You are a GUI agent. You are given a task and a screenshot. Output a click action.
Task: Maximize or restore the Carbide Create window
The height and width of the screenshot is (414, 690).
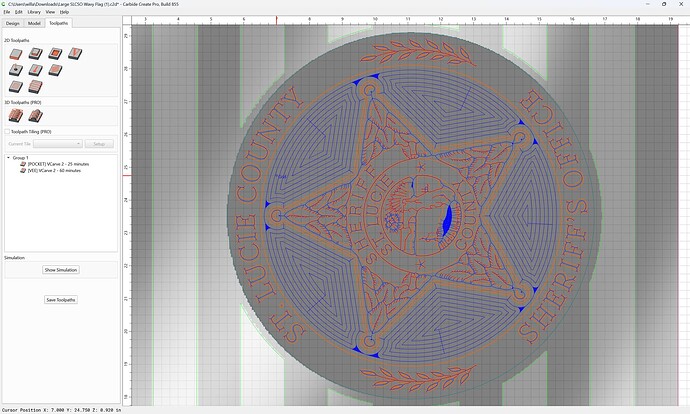click(664, 4)
